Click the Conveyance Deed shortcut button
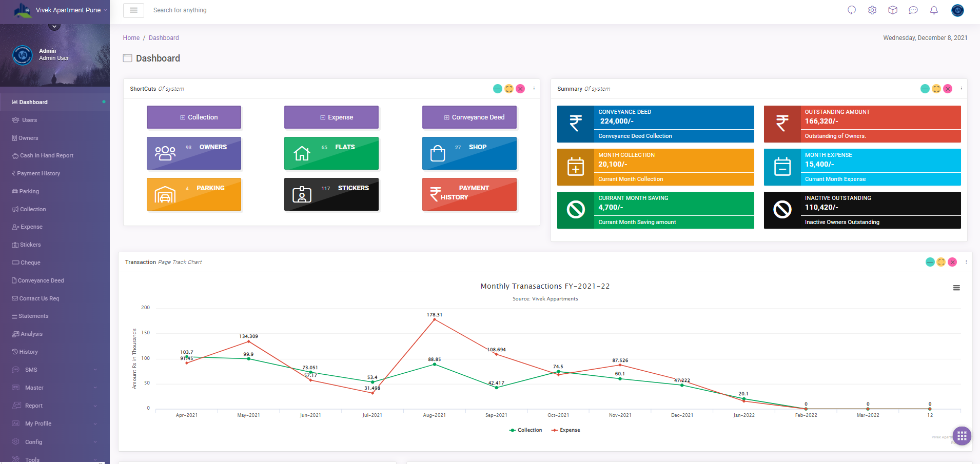 [469, 117]
